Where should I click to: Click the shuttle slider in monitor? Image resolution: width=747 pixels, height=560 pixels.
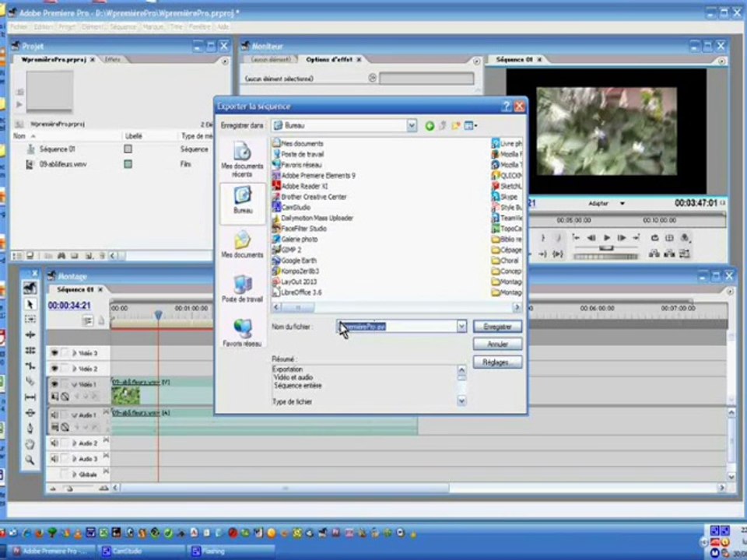(606, 249)
